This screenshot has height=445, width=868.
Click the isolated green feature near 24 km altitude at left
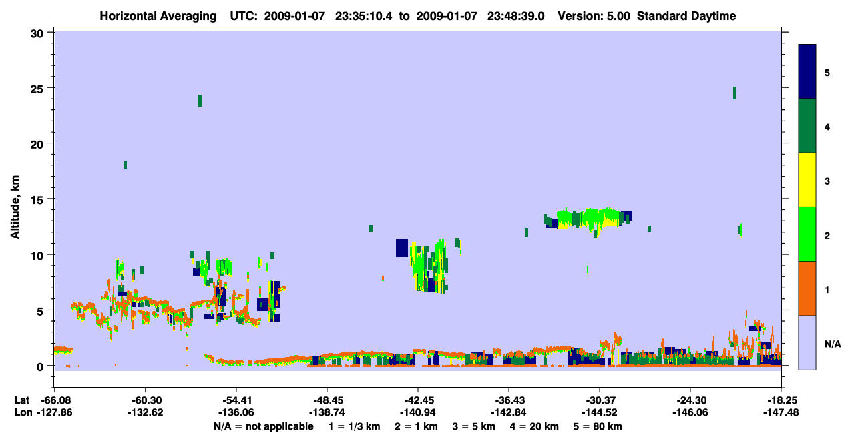[200, 101]
